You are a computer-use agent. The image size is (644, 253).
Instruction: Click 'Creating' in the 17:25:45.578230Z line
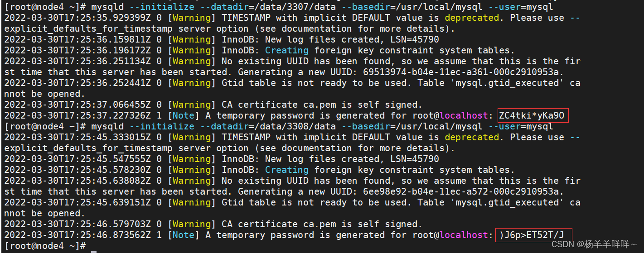(287, 170)
